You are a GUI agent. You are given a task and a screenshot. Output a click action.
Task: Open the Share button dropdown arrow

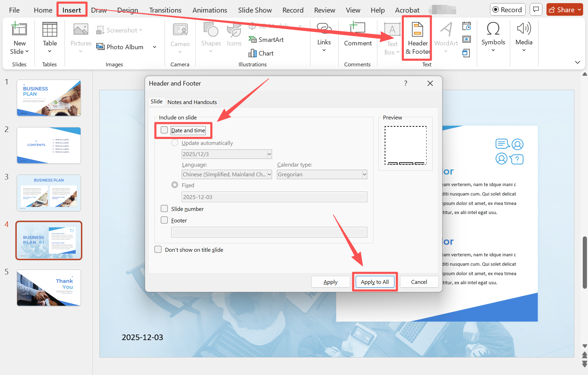pyautogui.click(x=579, y=10)
